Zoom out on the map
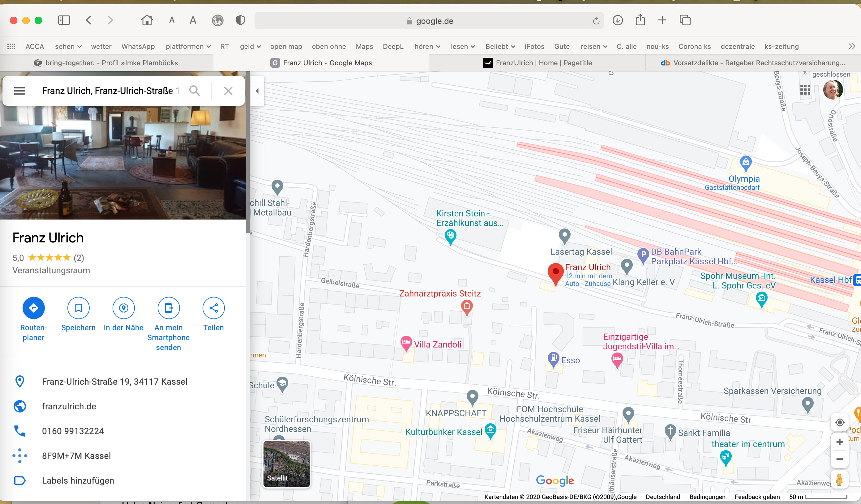Image resolution: width=861 pixels, height=504 pixels. click(x=839, y=459)
